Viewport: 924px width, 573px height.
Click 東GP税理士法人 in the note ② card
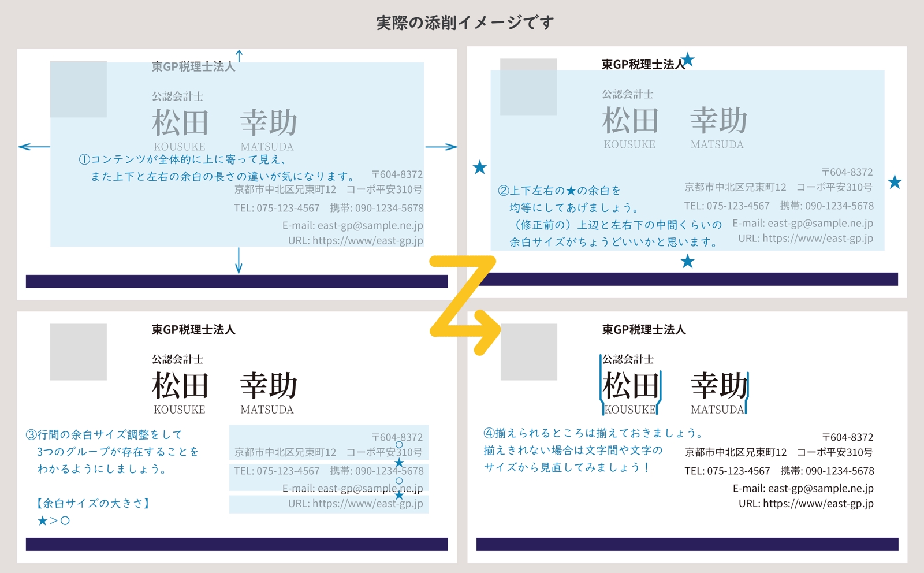(x=643, y=64)
